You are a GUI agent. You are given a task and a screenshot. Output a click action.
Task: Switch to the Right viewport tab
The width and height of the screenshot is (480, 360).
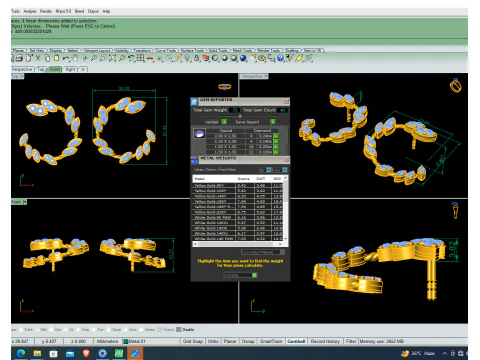point(70,69)
